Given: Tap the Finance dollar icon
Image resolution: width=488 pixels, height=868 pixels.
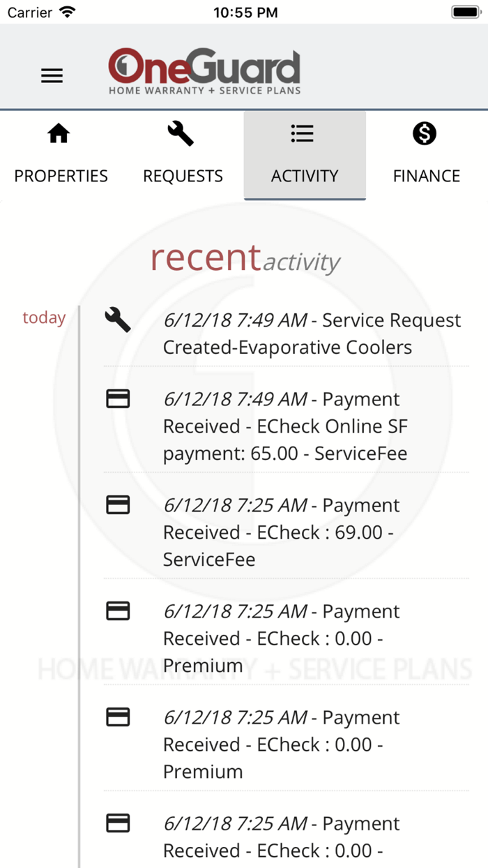Looking at the screenshot, I should (425, 133).
